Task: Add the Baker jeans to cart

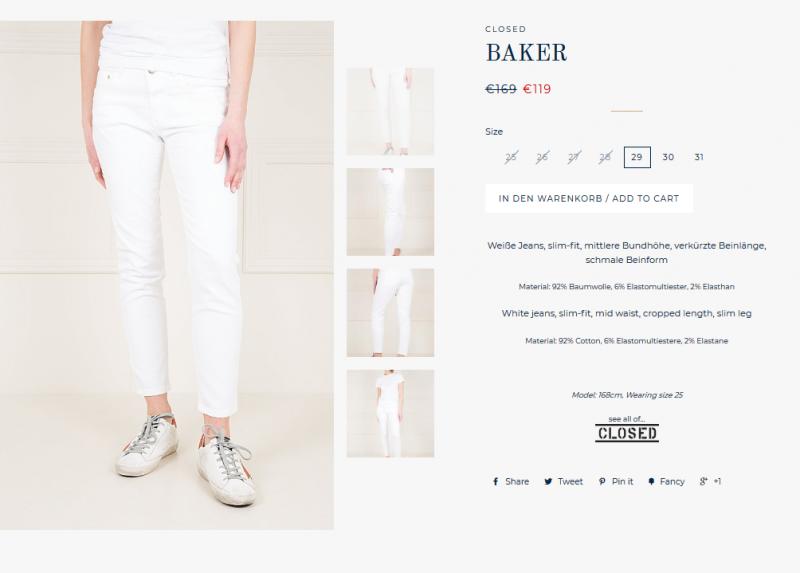Action: click(x=589, y=198)
